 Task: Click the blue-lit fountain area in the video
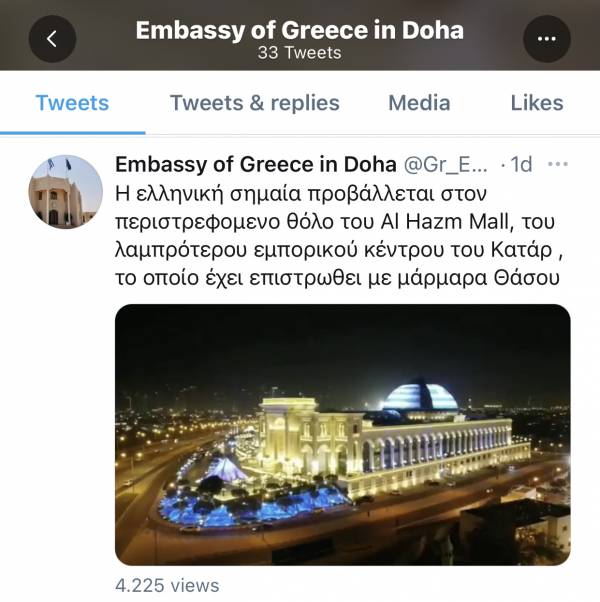point(253,507)
